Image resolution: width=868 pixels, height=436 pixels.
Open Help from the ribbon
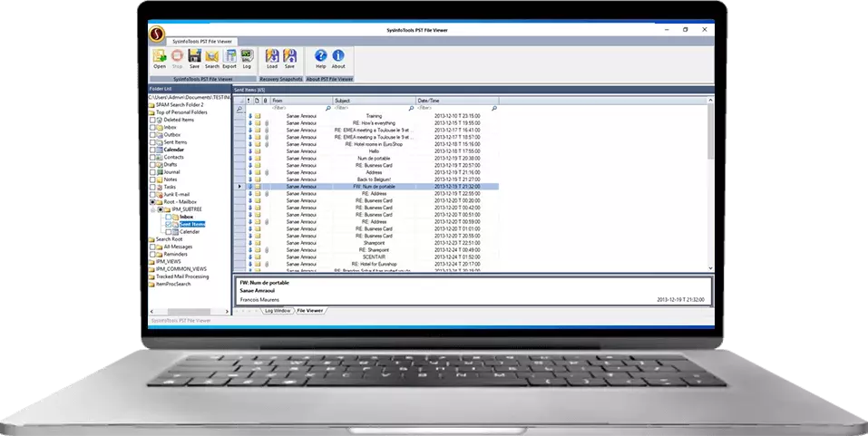[x=320, y=58]
